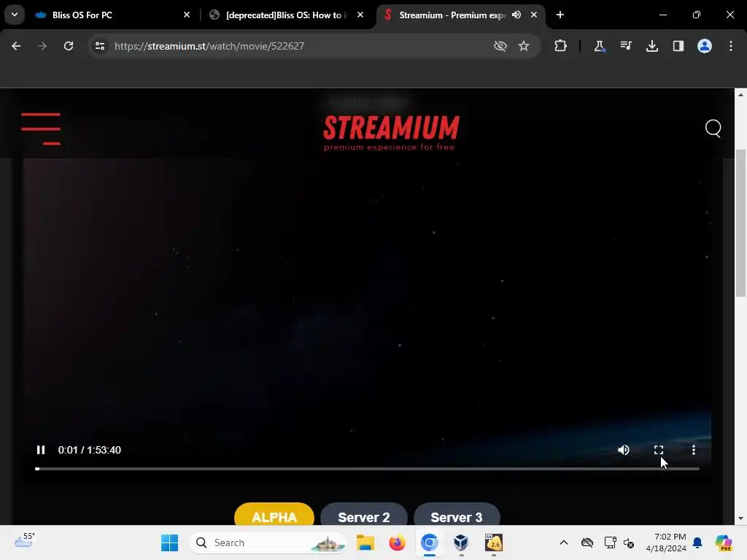Seek to the middle of the video progress bar
747x560 pixels.
(x=368, y=469)
